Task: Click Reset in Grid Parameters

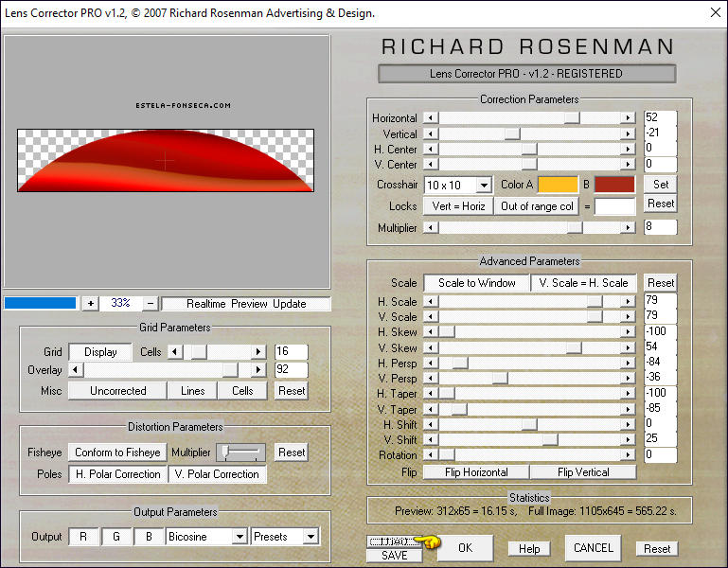Action: coord(292,391)
